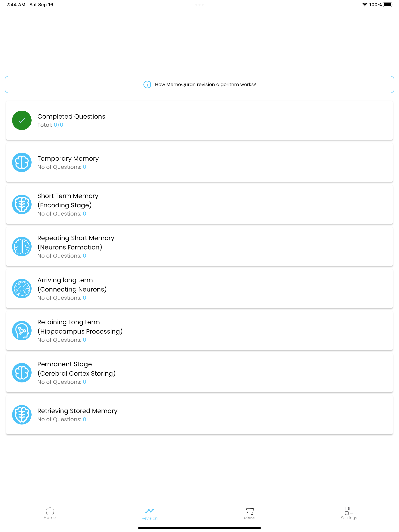Open the Temporary Memory title
This screenshot has width=399, height=532.
68,159
